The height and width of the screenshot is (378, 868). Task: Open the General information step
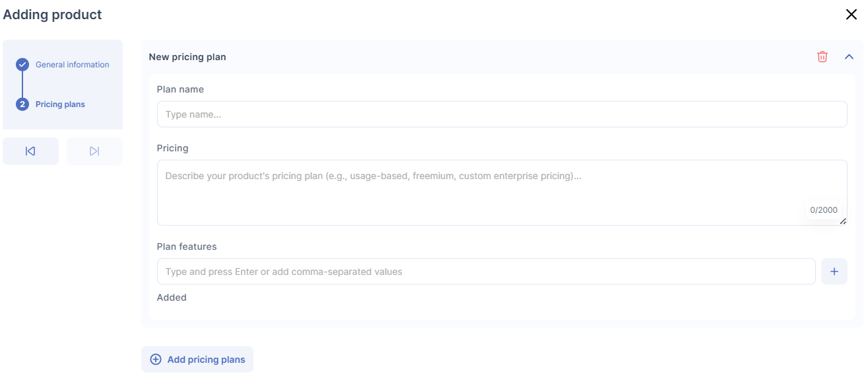coord(72,65)
